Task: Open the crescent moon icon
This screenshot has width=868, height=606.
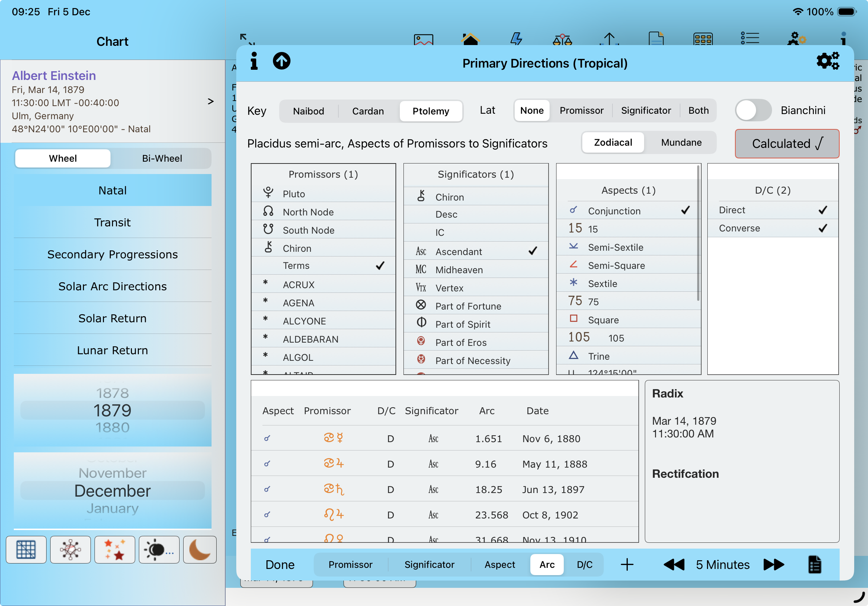Action: 200,549
